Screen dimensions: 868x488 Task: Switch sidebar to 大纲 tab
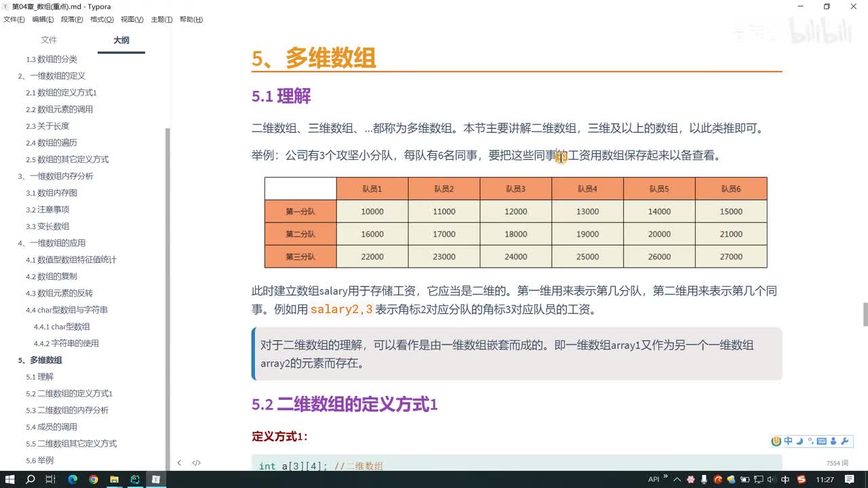[x=121, y=40]
